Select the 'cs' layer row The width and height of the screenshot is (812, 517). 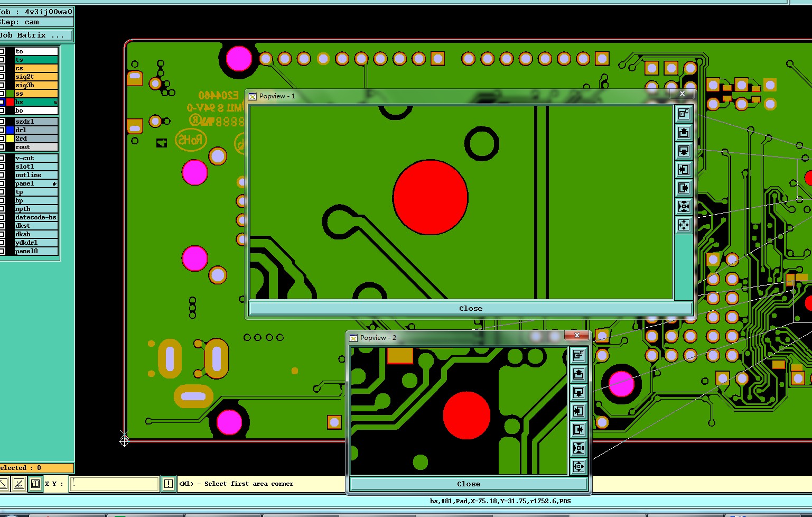36,68
